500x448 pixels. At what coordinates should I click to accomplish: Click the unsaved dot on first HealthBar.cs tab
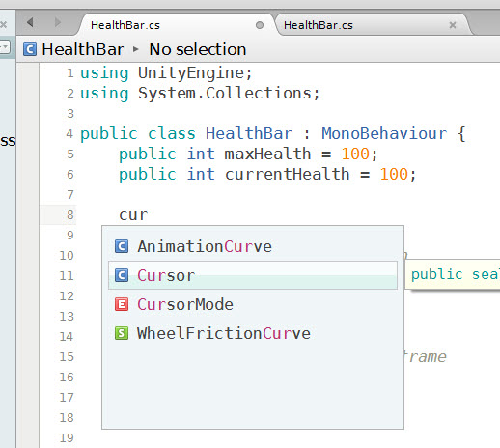coord(260,25)
